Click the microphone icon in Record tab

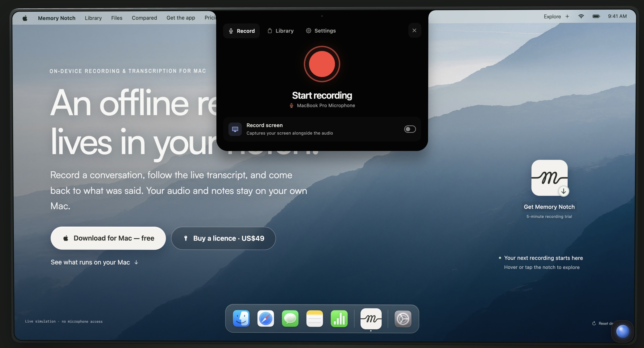click(231, 31)
